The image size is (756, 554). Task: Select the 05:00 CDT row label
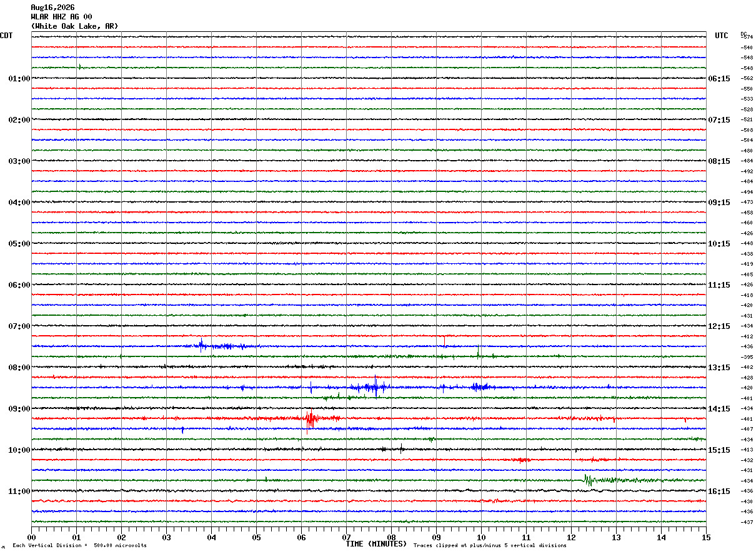pos(19,244)
